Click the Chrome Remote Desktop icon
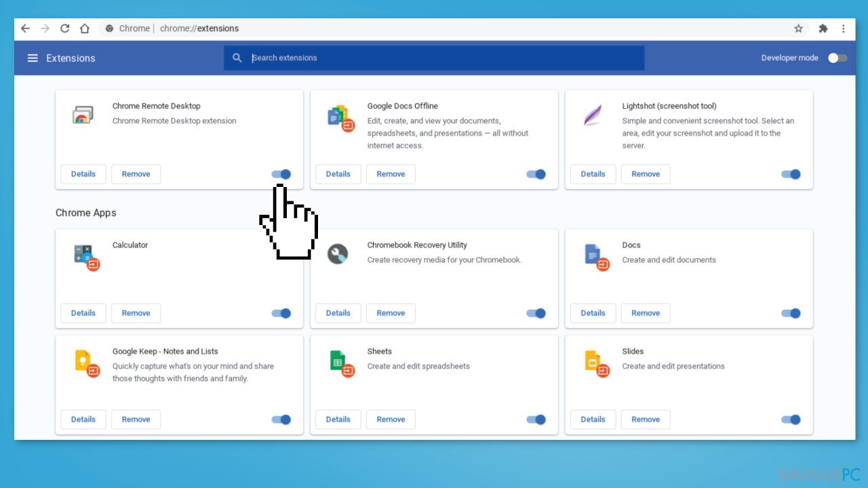The width and height of the screenshot is (868, 488). (82, 115)
